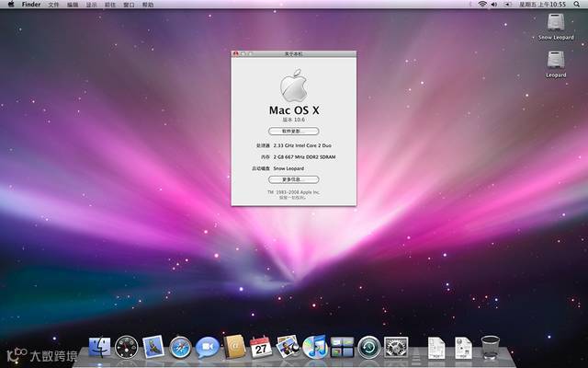The width and height of the screenshot is (588, 368).
Task: Open the Mail stamp icon in Dock
Action: tap(153, 347)
